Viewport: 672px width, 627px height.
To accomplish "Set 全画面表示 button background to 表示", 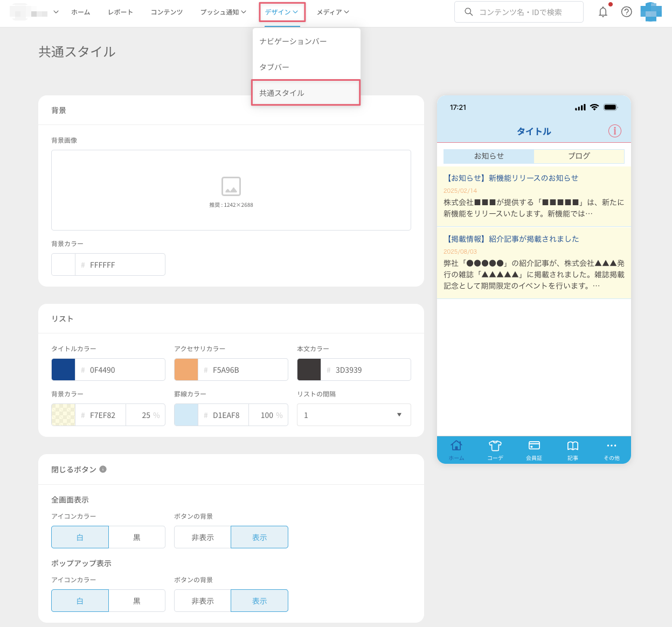I will [x=260, y=537].
